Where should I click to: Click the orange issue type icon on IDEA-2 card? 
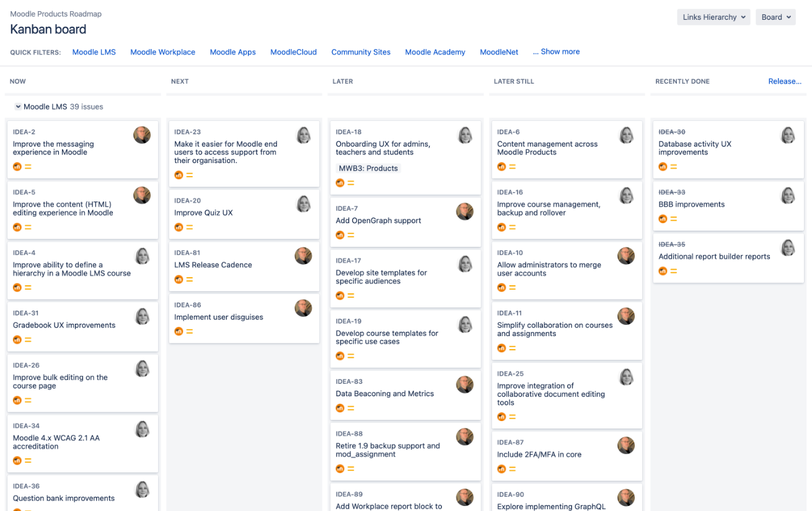(17, 167)
